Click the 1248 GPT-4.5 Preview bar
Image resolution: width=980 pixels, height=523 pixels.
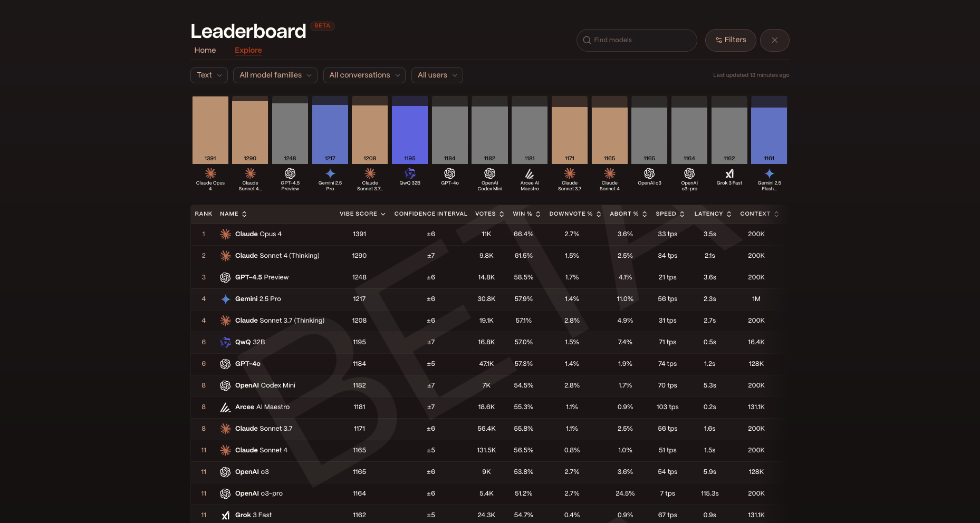point(290,133)
